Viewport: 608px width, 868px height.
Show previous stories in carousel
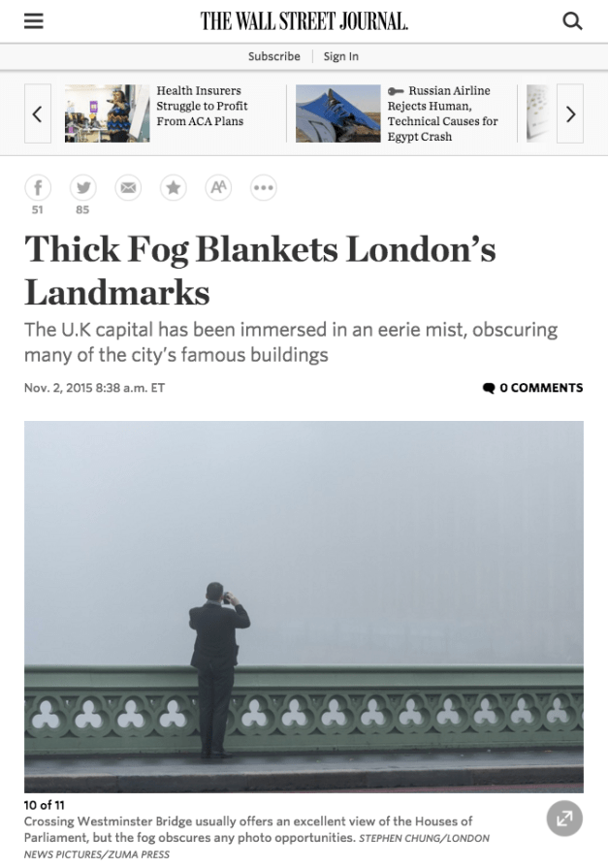pyautogui.click(x=38, y=114)
